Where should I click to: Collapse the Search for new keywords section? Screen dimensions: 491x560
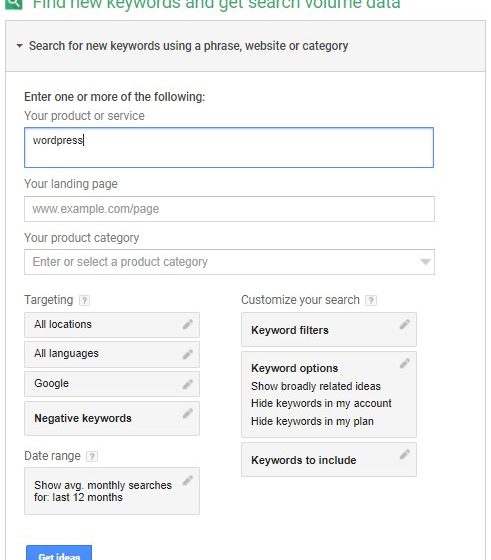coord(20,46)
